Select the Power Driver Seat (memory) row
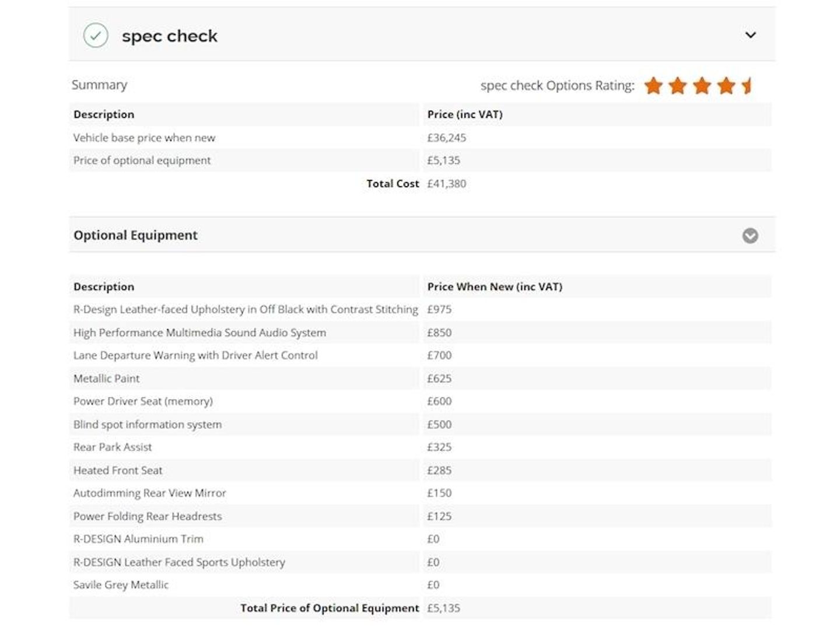The image size is (840, 630). pos(420,401)
